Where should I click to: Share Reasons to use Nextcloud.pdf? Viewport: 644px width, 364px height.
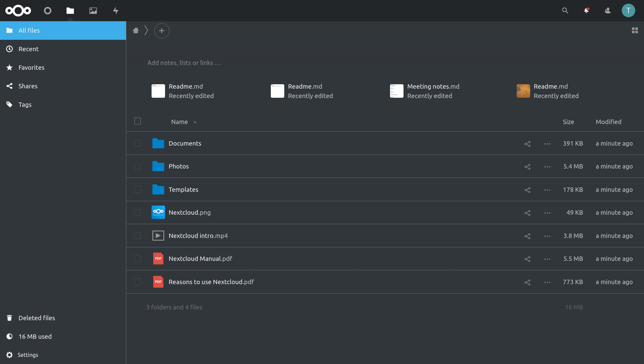[527, 282]
